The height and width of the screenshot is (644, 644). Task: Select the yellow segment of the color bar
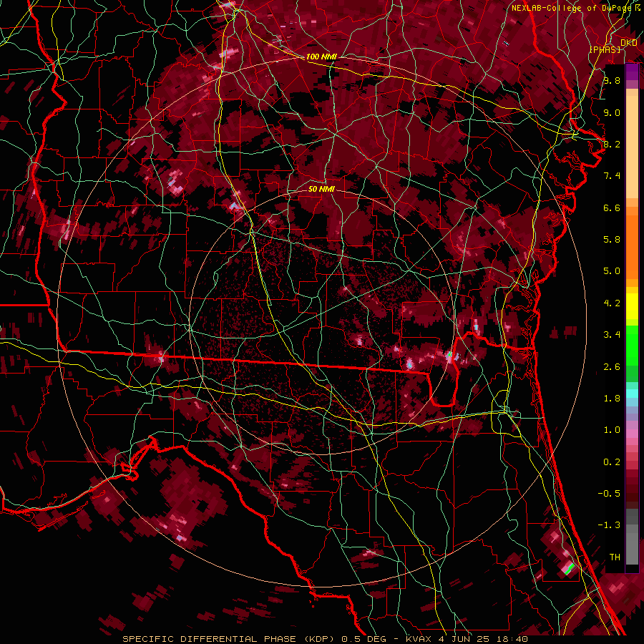pos(632,306)
